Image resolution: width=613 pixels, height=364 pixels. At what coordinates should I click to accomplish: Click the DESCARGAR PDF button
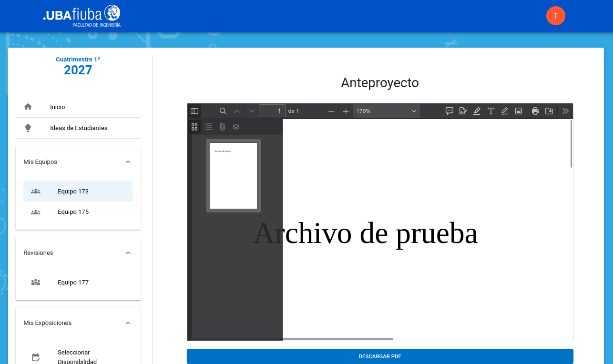point(380,356)
